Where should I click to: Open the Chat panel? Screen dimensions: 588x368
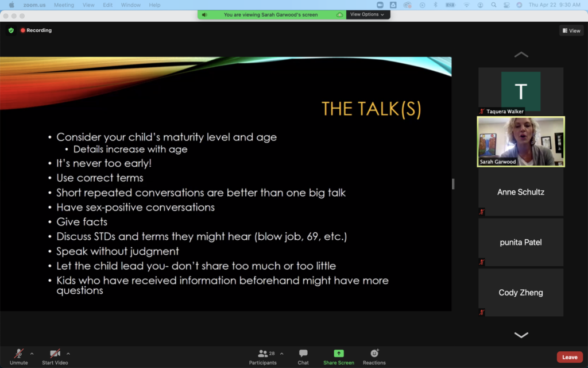tap(303, 354)
